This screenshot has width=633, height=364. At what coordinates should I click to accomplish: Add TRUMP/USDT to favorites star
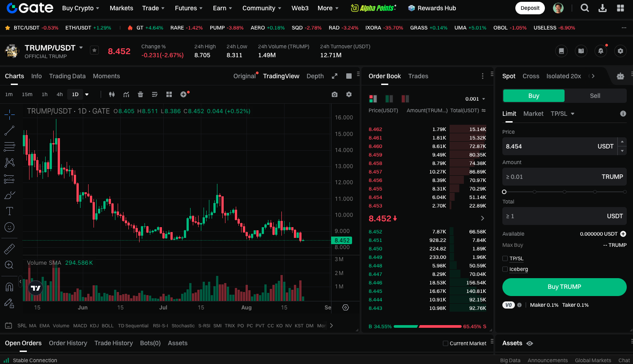click(94, 51)
